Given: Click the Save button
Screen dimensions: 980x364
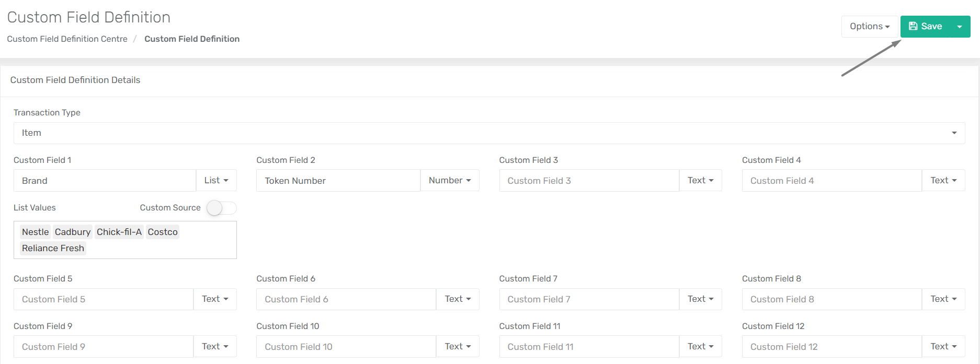Looking at the screenshot, I should [x=925, y=27].
